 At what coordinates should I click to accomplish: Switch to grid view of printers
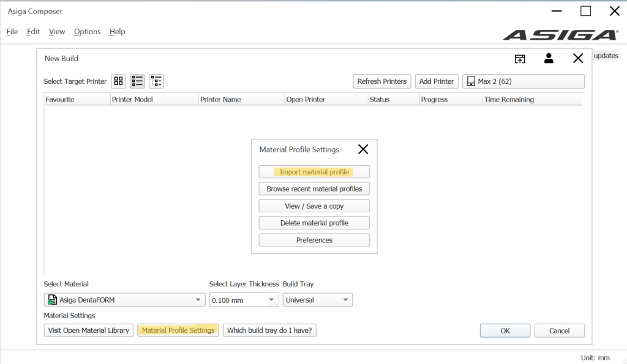point(118,81)
